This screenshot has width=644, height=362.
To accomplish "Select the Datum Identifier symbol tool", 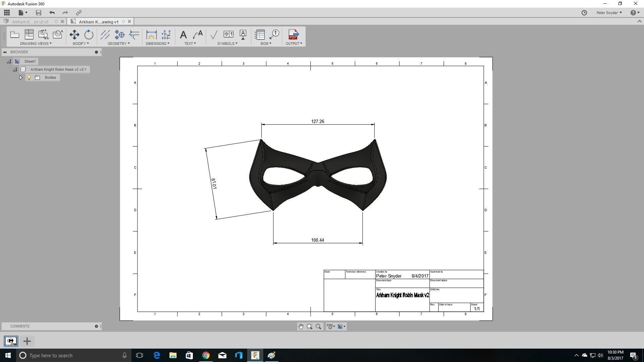I will point(243,35).
